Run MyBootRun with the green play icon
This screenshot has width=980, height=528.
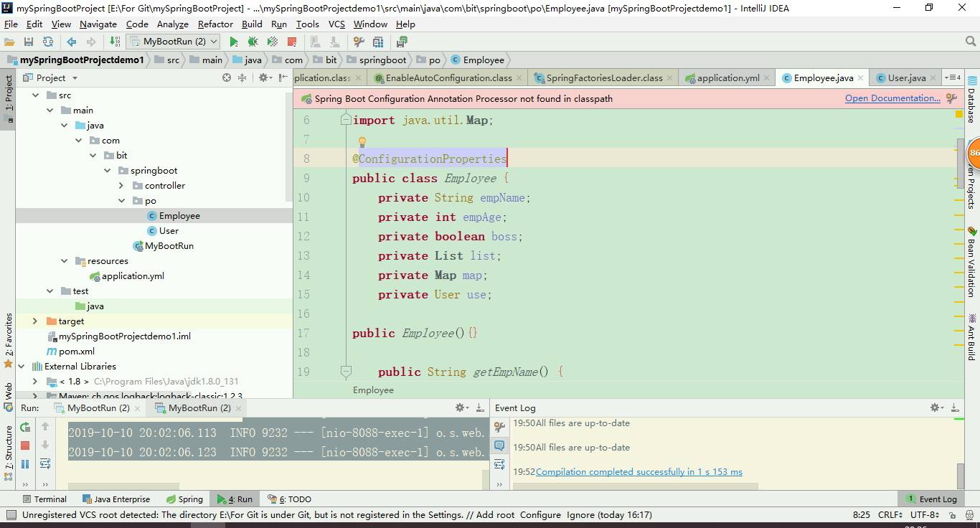(x=234, y=42)
